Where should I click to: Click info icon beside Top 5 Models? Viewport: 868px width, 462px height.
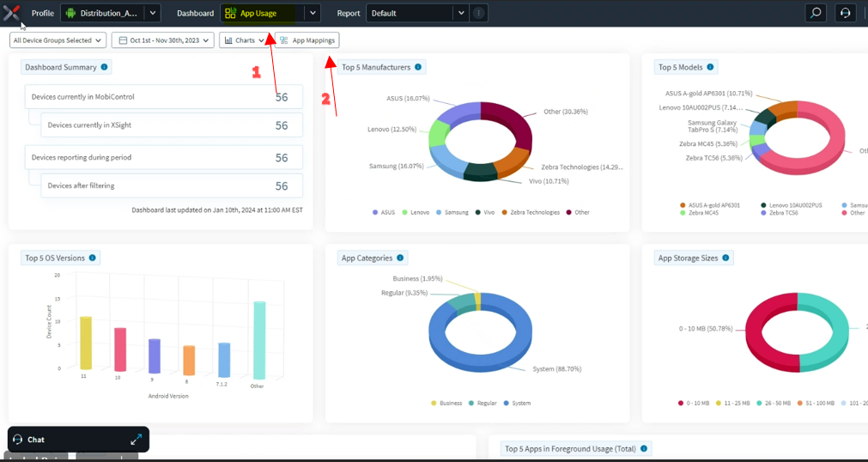[x=711, y=67]
